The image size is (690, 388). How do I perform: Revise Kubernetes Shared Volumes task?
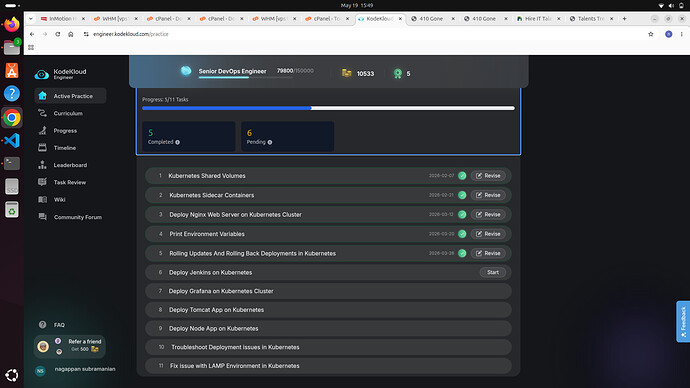(x=488, y=176)
